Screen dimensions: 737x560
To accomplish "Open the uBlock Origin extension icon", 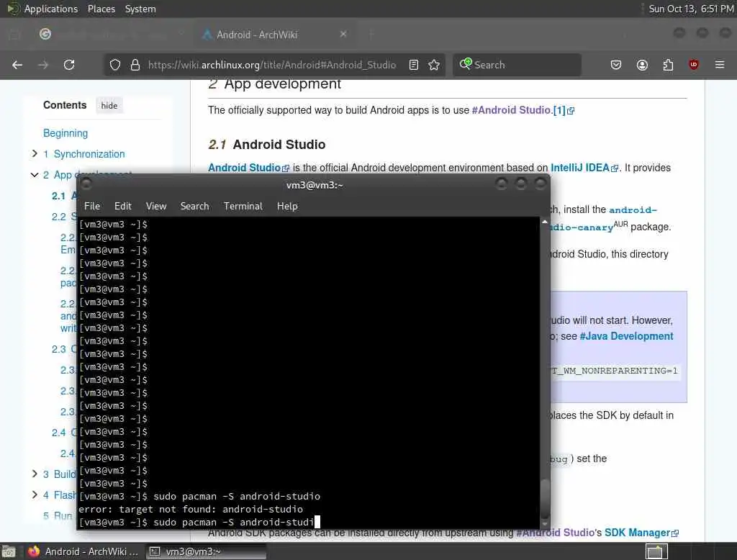I will pos(694,65).
